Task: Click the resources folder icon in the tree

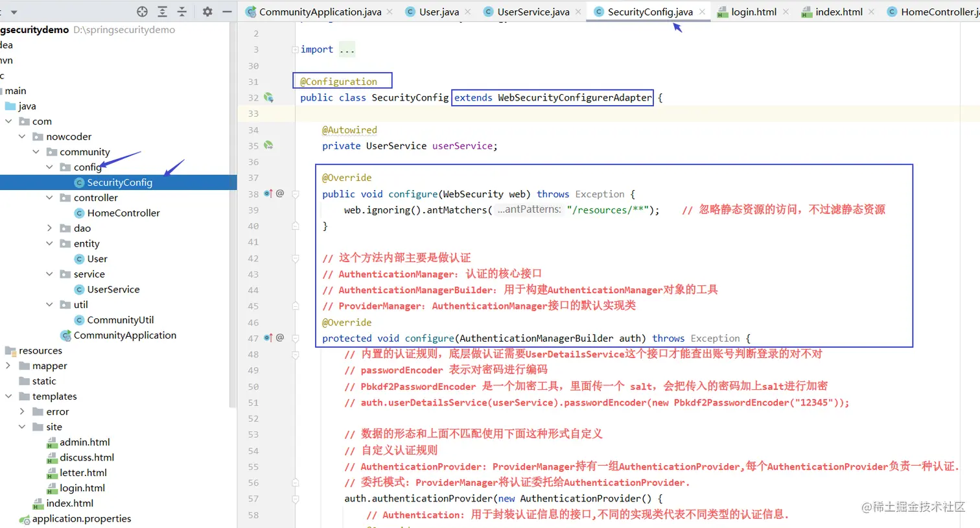Action: (10, 351)
